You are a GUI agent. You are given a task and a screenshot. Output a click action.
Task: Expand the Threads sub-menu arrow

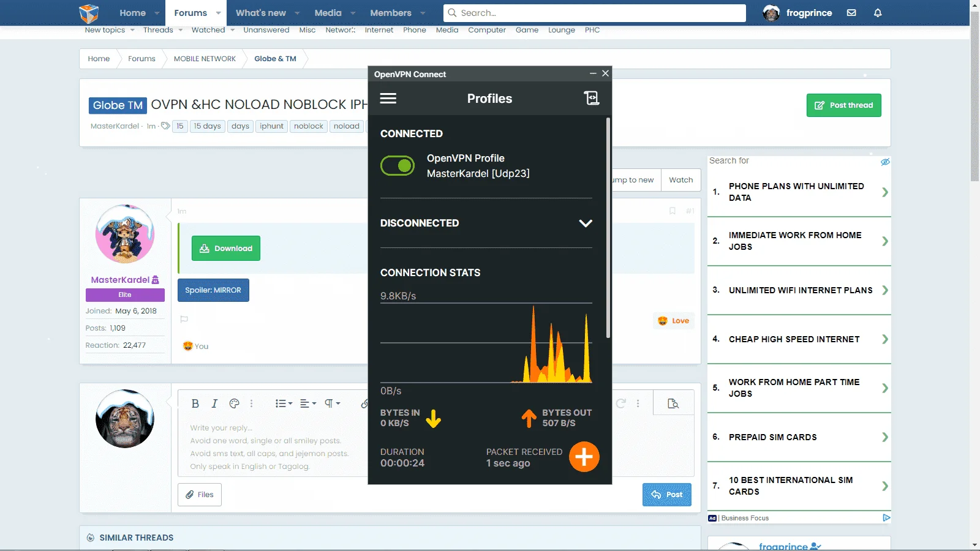coord(180,30)
